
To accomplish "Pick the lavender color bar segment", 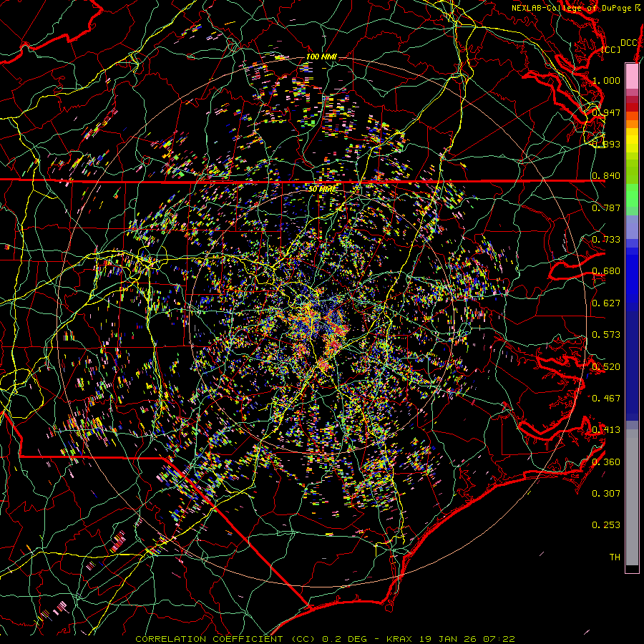I will pyautogui.click(x=632, y=227).
